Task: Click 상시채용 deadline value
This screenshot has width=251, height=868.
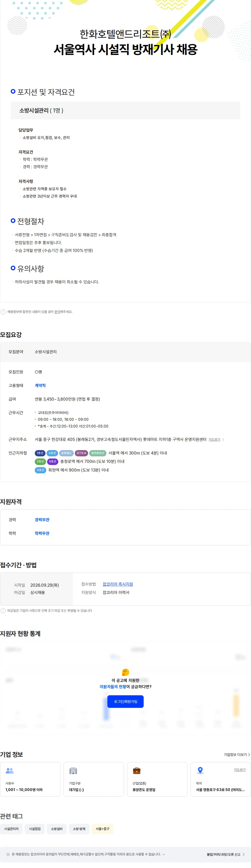Action: 38,592
